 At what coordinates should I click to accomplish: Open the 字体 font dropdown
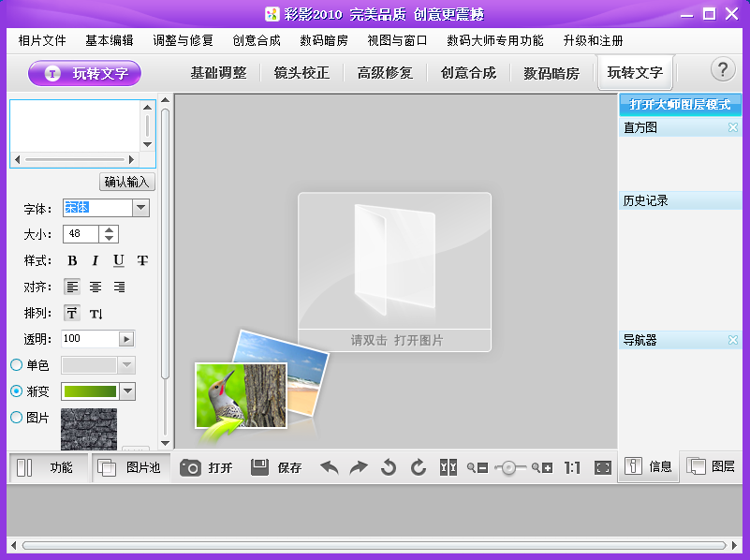[141, 208]
